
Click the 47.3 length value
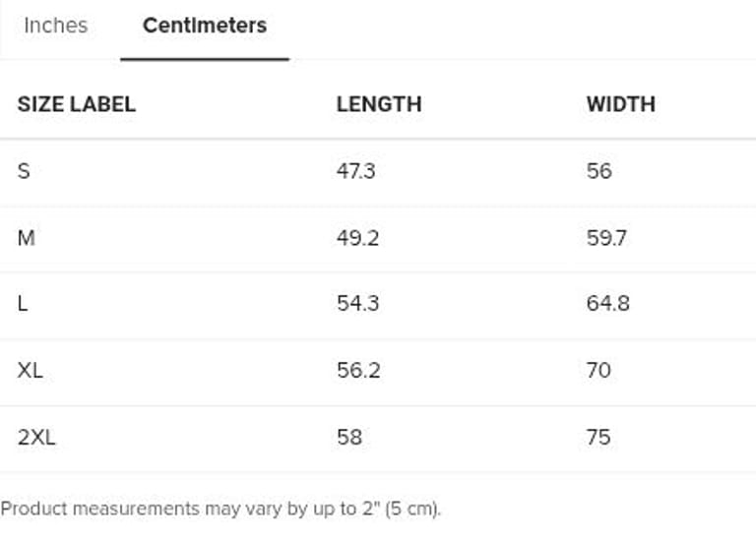356,171
